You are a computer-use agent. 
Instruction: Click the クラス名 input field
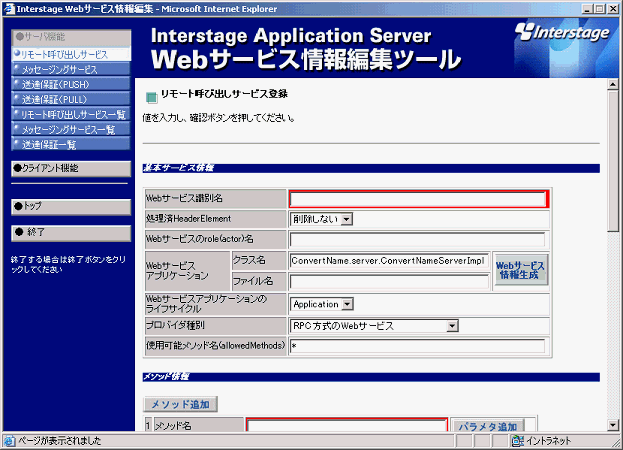click(389, 261)
